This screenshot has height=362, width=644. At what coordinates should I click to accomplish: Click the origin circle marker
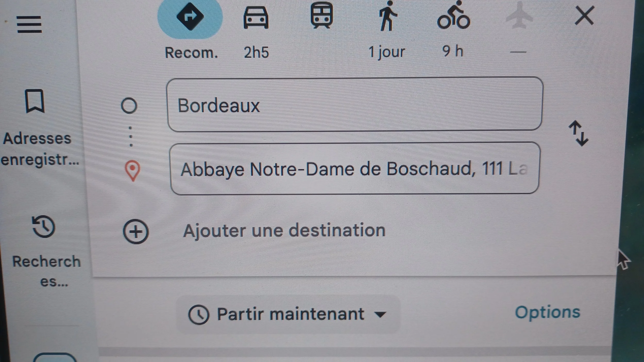(129, 106)
